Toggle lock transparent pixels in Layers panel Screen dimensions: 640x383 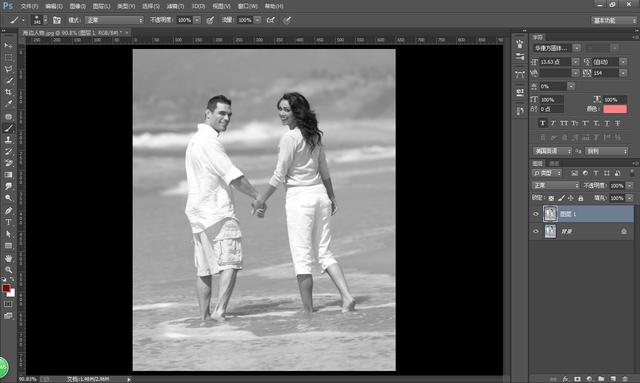551,198
